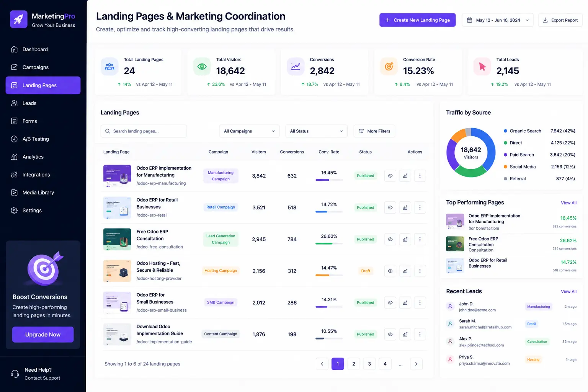Open Free Odoo ERP thumbnail in Top Performing
588x392 pixels.
point(455,244)
